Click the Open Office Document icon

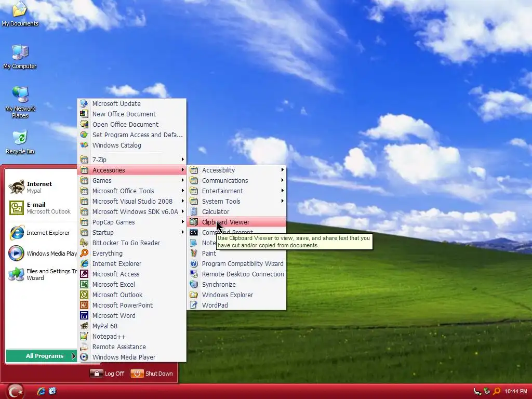click(x=84, y=125)
